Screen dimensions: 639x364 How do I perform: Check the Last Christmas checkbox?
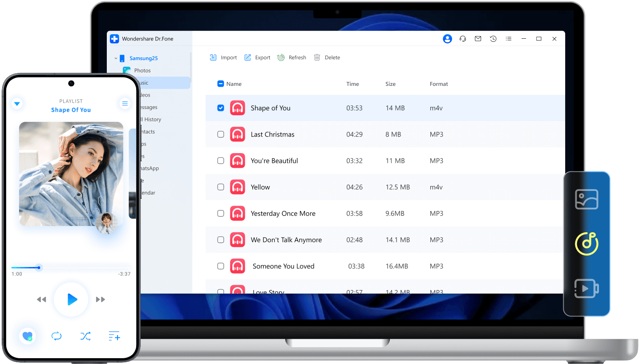[x=221, y=134]
